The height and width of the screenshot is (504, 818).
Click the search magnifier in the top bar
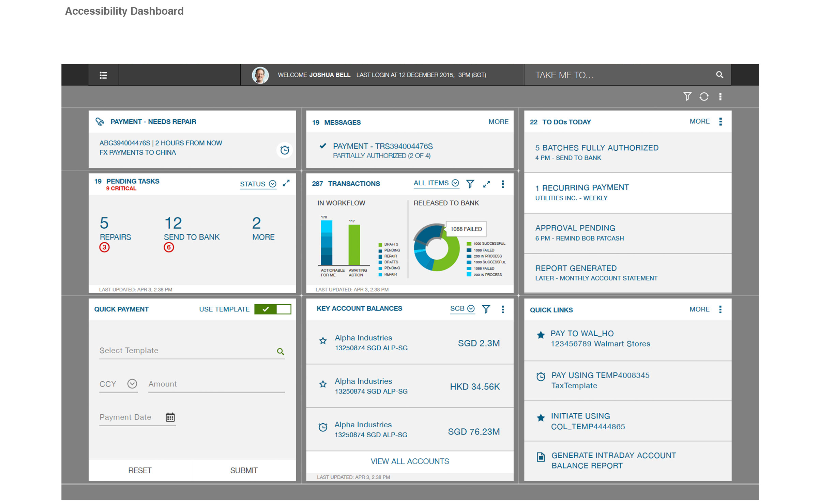point(720,75)
